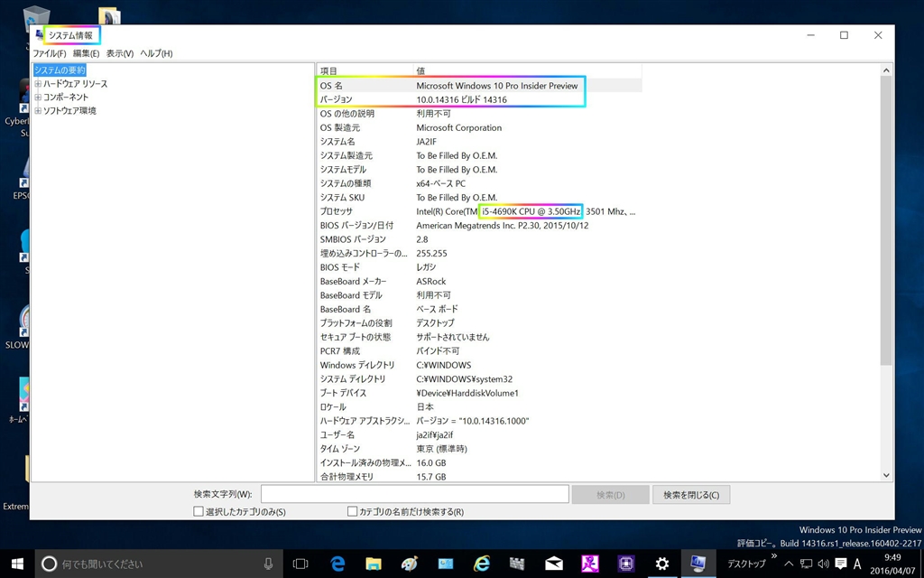Select the 合計物理メモリ 15.7 GB row
The image size is (924, 578).
click(479, 477)
